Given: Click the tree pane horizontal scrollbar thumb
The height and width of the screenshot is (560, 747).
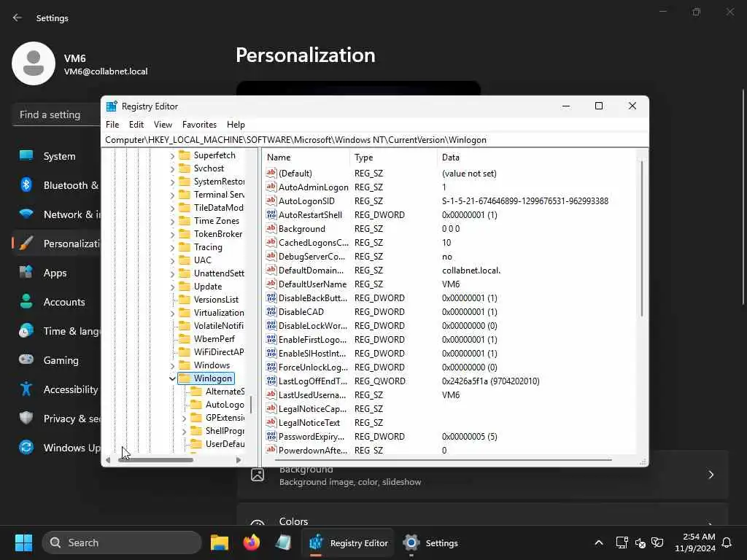Looking at the screenshot, I should [156, 460].
